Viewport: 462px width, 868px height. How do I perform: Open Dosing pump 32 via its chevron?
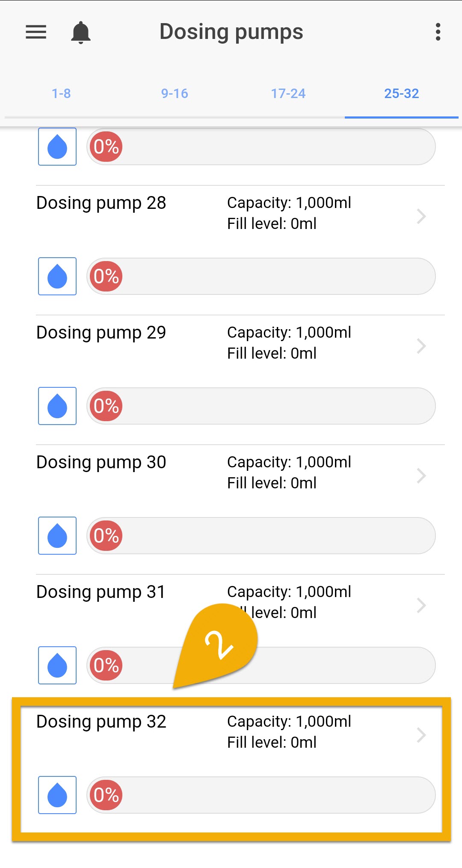point(421,735)
